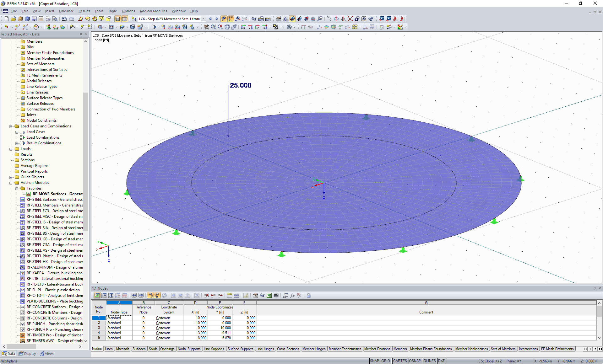This screenshot has height=364, width=603.
Task: Toggle GRID display in status bar
Action: pos(385,361)
